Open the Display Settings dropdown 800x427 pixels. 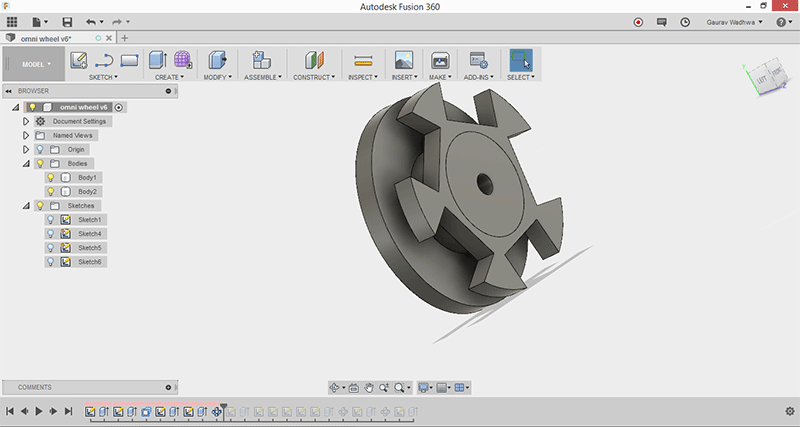click(425, 388)
